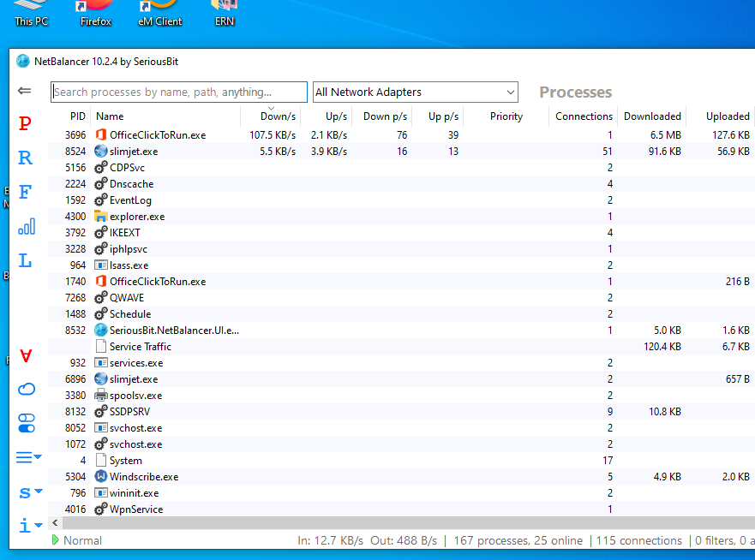
Task: Select the slimjet.exe row with PID 8524
Action: click(401, 152)
